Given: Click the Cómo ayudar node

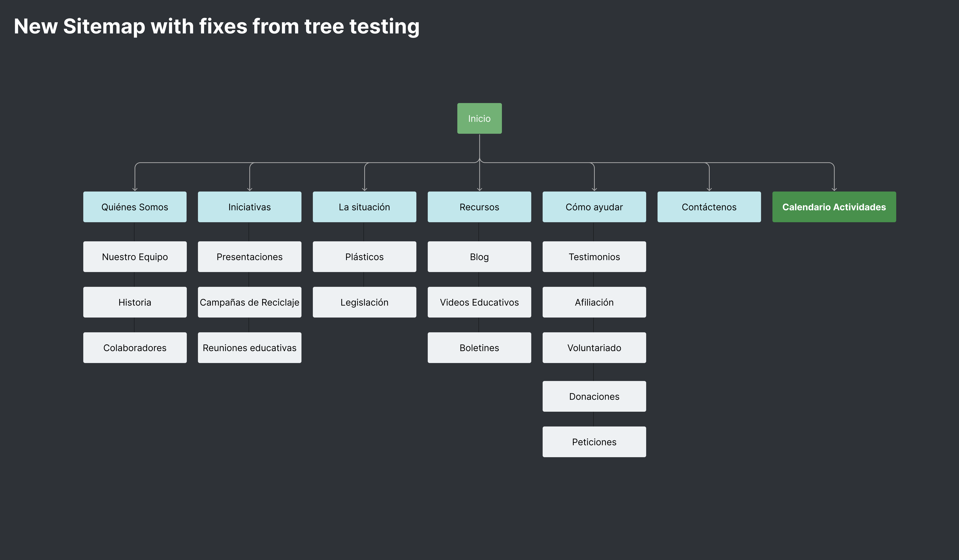Looking at the screenshot, I should pyautogui.click(x=594, y=207).
